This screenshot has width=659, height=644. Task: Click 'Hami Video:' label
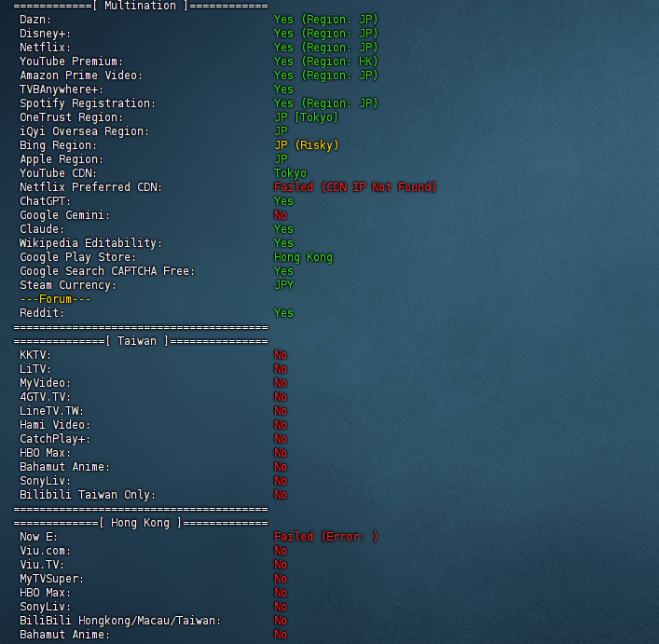coord(55,425)
